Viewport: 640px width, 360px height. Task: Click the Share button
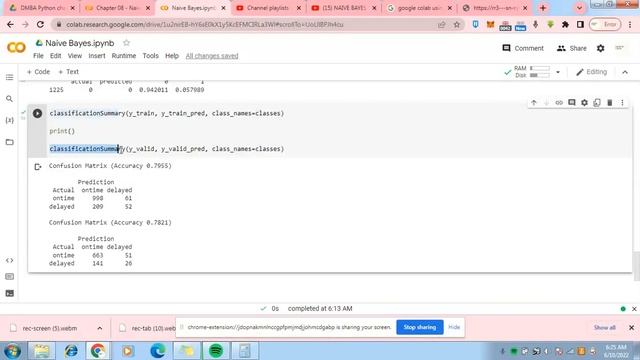point(571,48)
